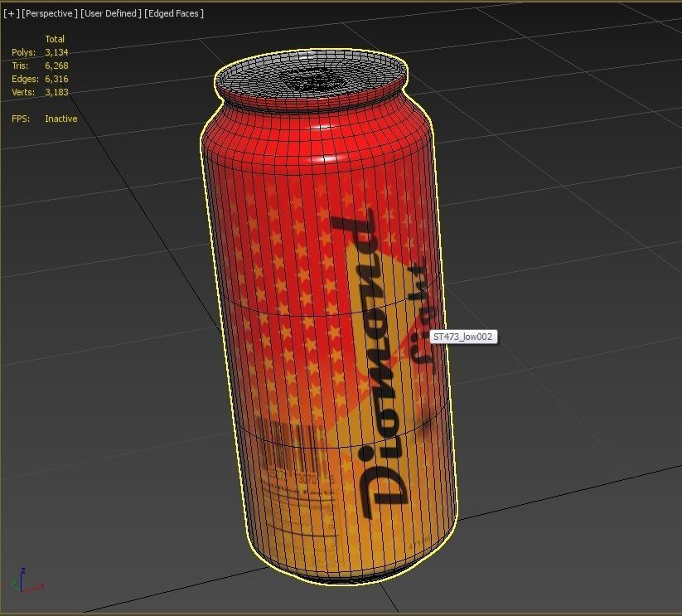Click the Edges: 6,316 statistic

coord(40,79)
